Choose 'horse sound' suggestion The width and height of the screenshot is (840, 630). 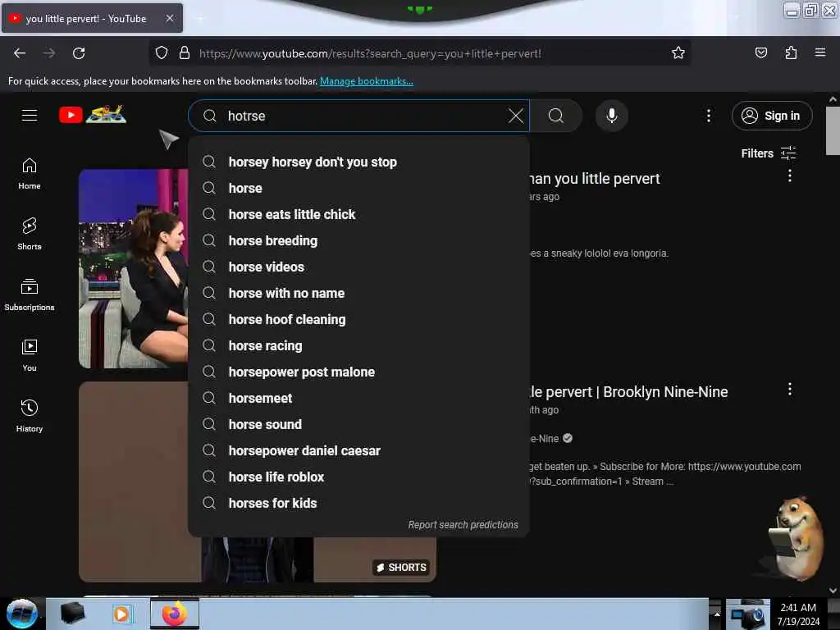click(358, 424)
